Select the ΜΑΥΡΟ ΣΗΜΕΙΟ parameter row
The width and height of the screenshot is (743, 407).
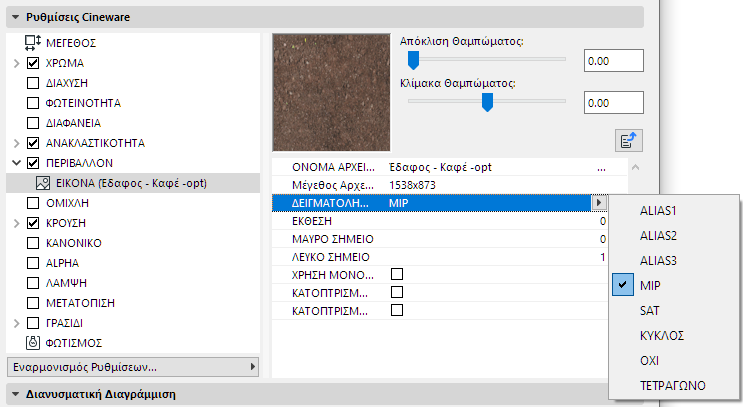[x=439, y=239]
